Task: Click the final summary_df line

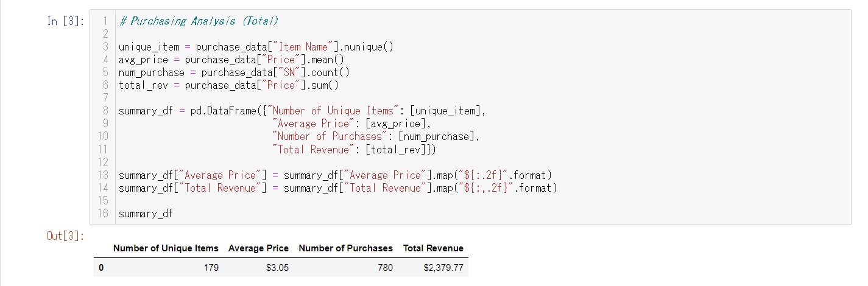Action: [146, 214]
